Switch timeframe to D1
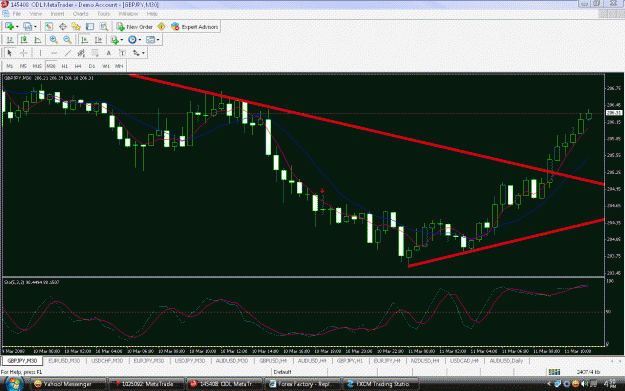The height and width of the screenshot is (391, 625). (92, 66)
